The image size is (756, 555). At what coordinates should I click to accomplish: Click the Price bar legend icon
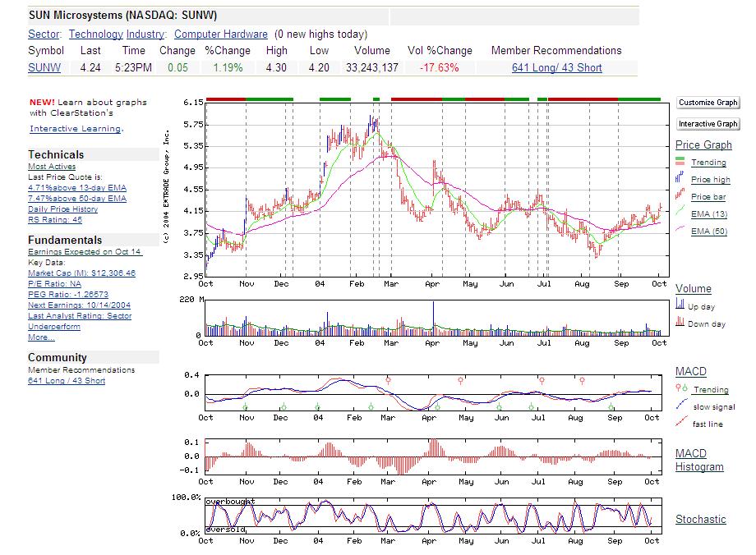[x=681, y=196]
